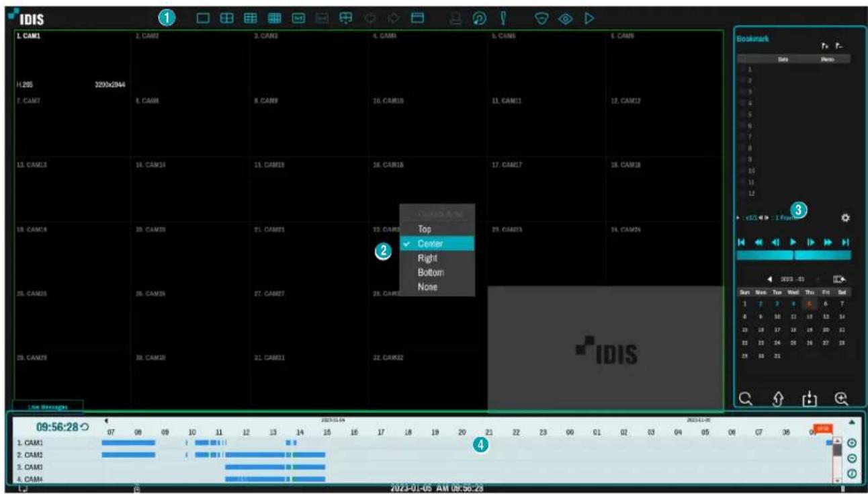Click the play triangle icon in top toolbar
868x494 pixels.
pyautogui.click(x=589, y=18)
